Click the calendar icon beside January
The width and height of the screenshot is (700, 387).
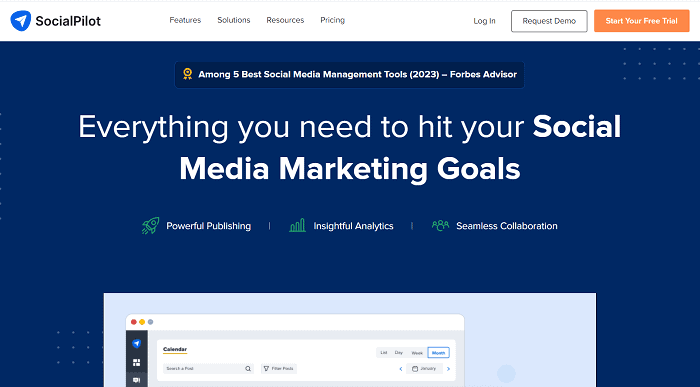click(x=415, y=369)
